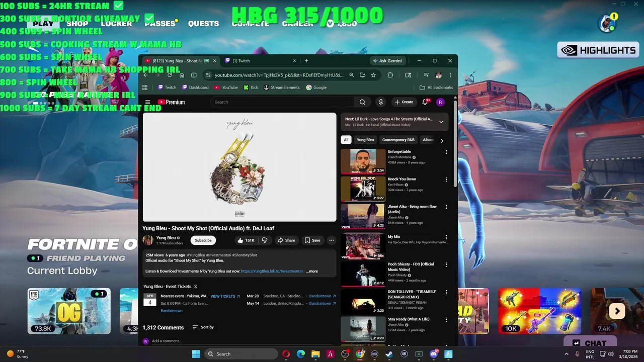
Task: Like the Yung Bleu video
Action: point(246,240)
